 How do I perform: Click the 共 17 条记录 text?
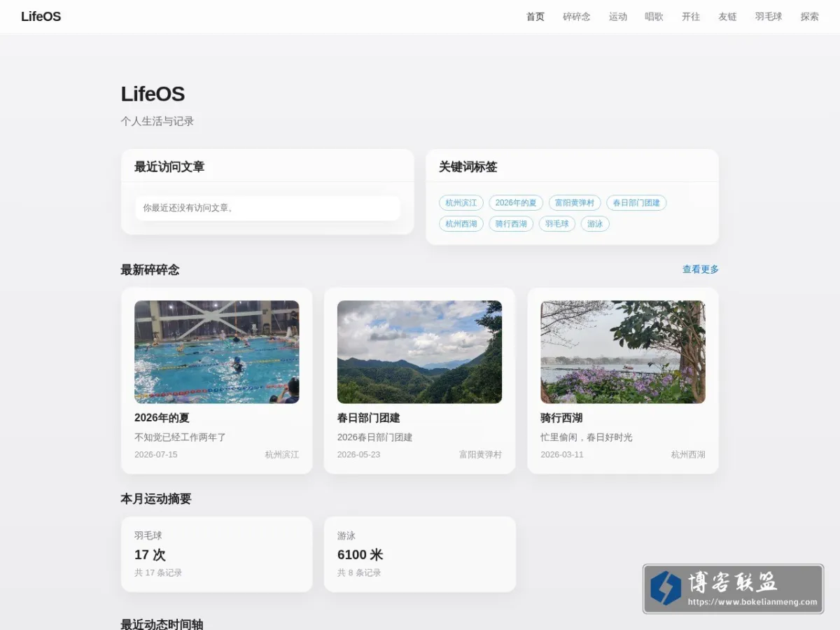coord(158,573)
